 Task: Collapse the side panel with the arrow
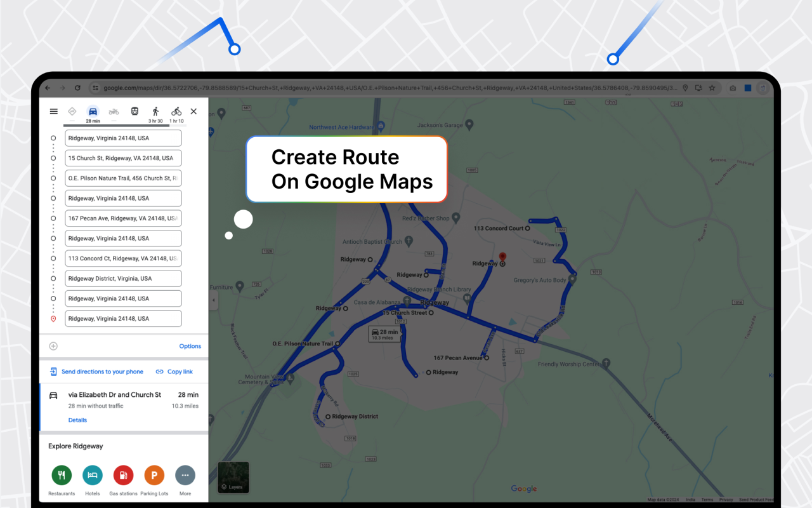[x=213, y=300]
